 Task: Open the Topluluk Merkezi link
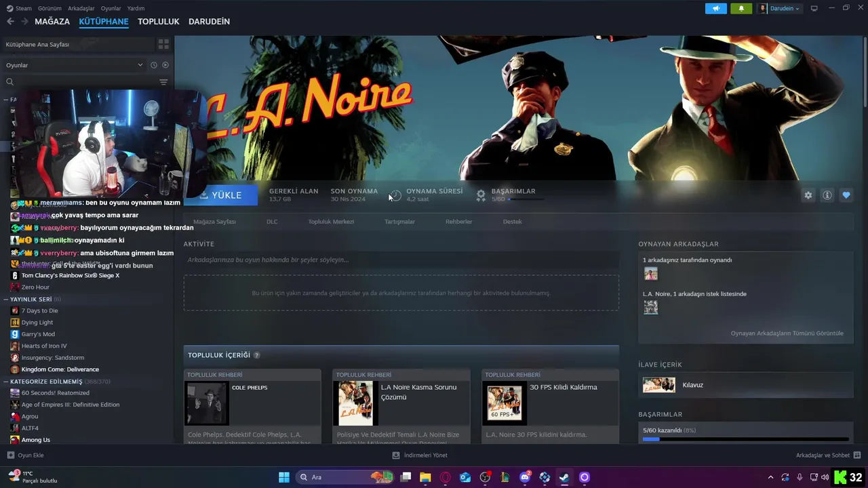[331, 222]
